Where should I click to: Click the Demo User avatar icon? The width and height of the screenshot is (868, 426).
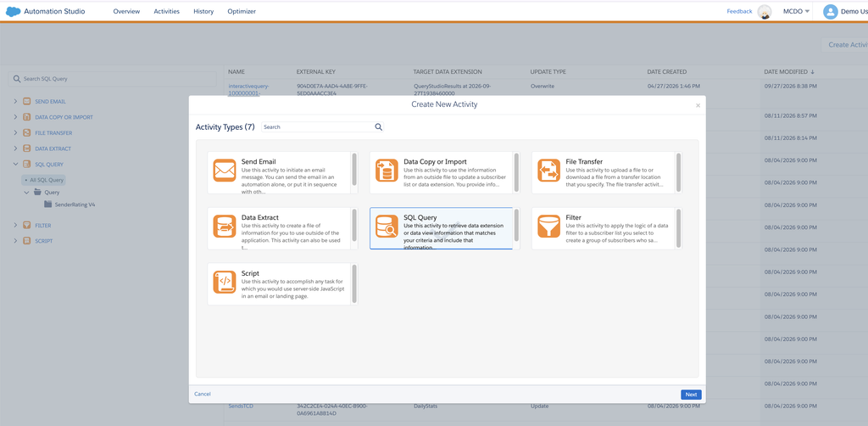click(x=830, y=12)
